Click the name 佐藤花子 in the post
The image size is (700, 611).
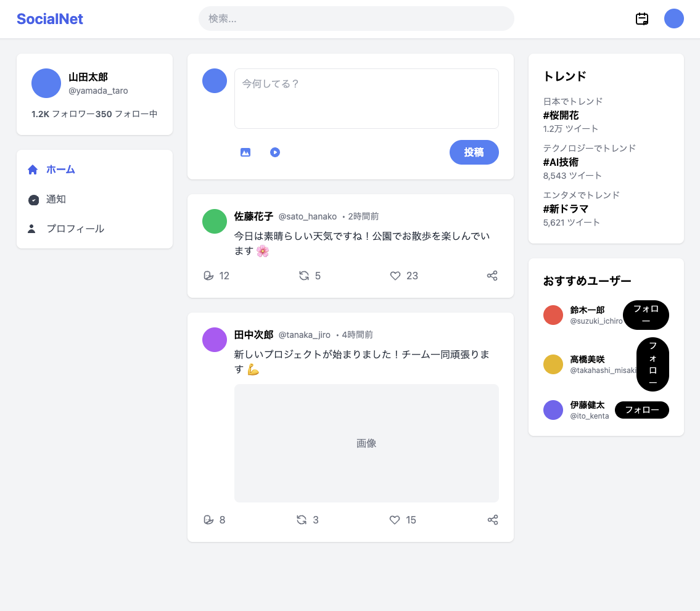[253, 216]
